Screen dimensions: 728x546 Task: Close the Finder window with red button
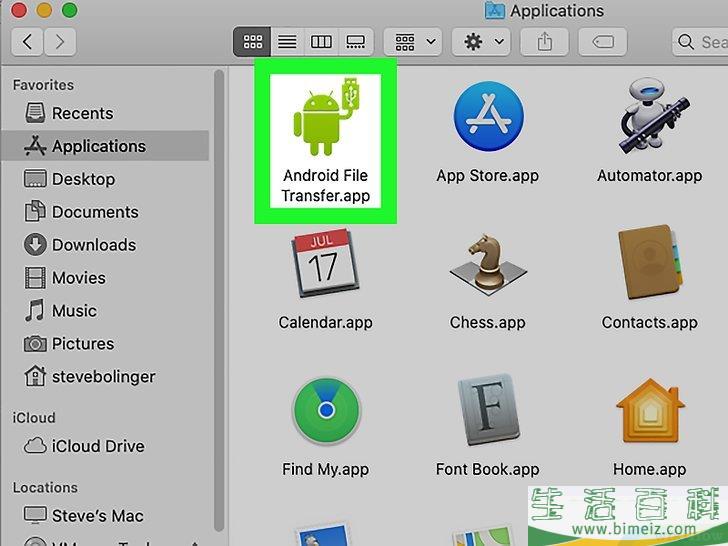[x=19, y=10]
